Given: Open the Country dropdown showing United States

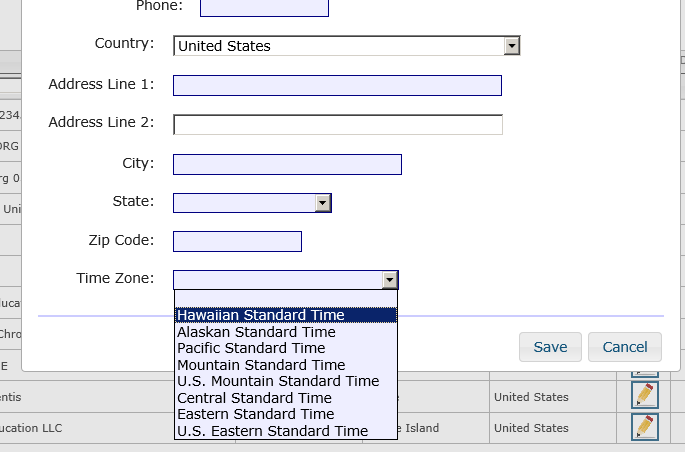Looking at the screenshot, I should click(346, 46).
